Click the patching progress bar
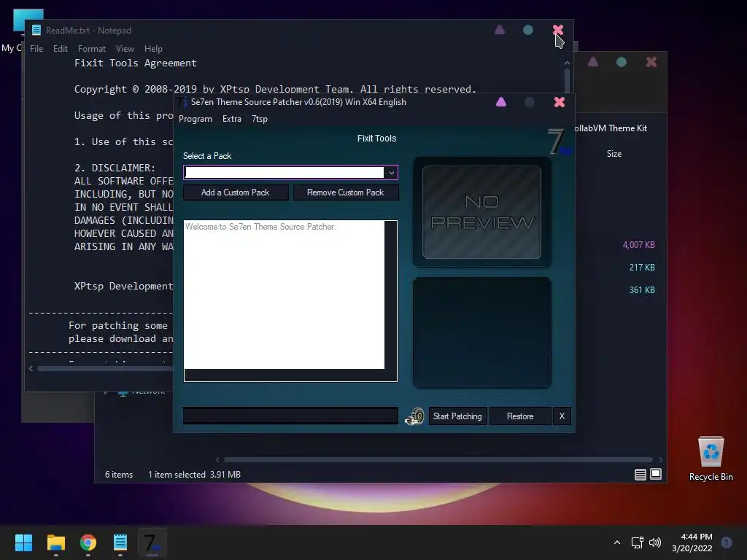 (290, 416)
